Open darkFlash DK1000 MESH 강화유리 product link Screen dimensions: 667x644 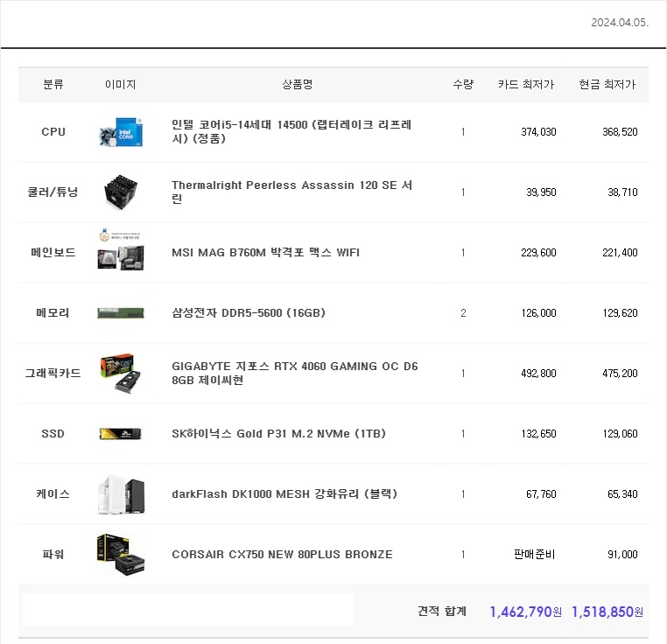tap(284, 494)
